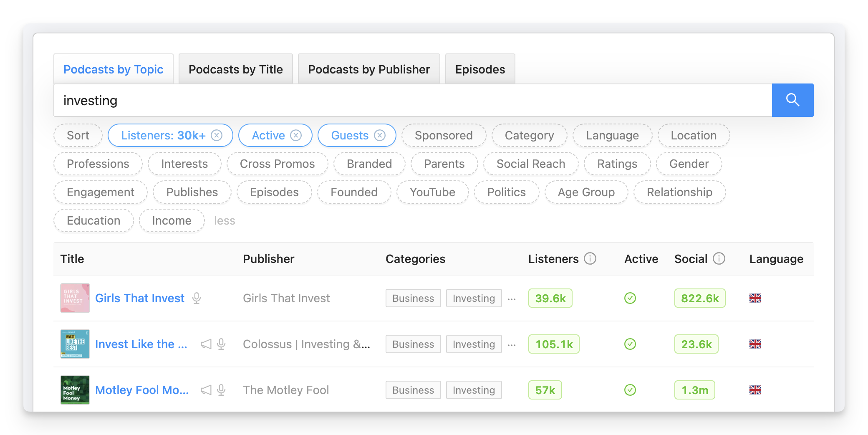Open the Invest Like the... podcast link
The width and height of the screenshot is (868, 435).
point(141,344)
